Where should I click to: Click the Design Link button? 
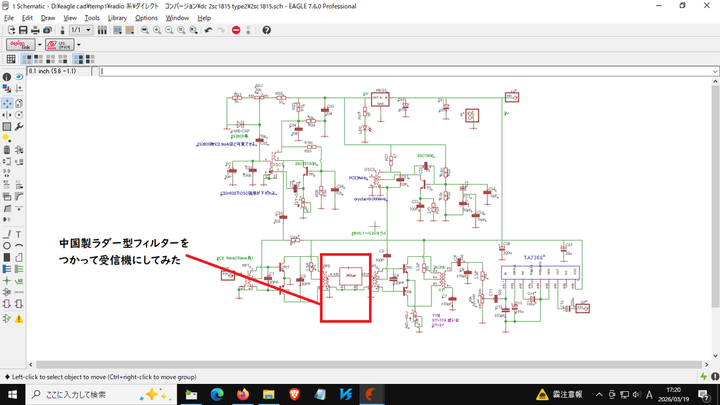(x=19, y=45)
